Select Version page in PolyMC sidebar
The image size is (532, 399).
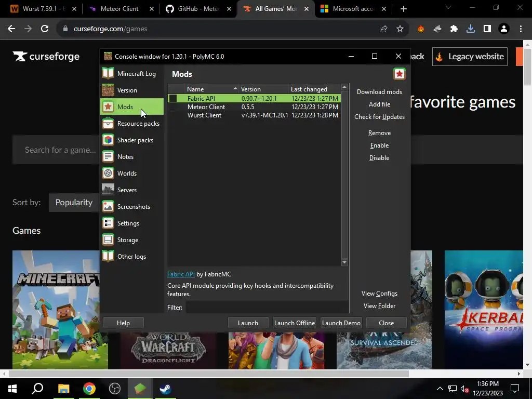coord(131,90)
